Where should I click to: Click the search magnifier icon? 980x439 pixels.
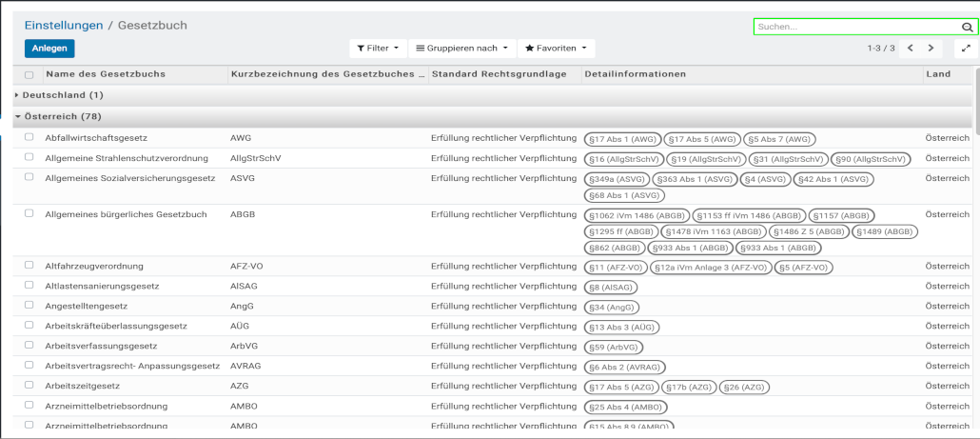[x=968, y=28]
